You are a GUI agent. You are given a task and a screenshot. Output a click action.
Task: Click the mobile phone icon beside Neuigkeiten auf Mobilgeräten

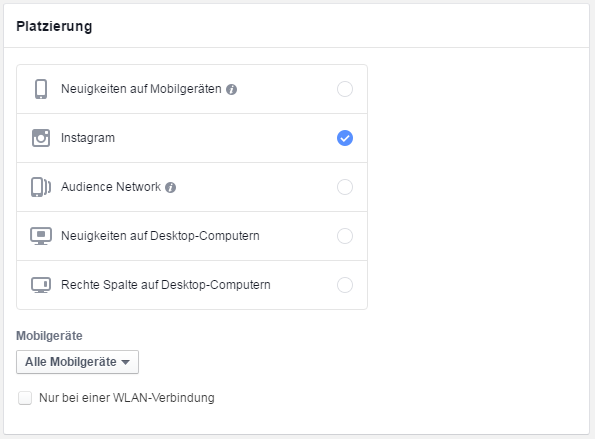coord(41,89)
